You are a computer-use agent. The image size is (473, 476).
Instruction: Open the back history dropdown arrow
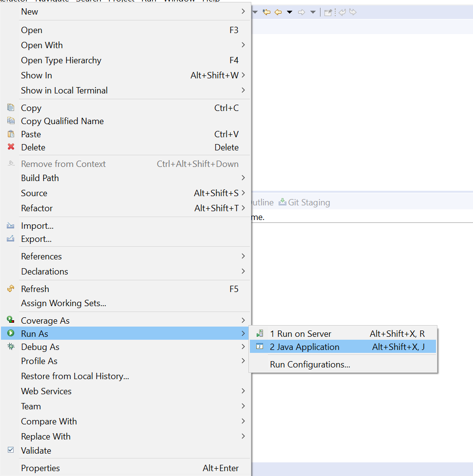coord(289,12)
